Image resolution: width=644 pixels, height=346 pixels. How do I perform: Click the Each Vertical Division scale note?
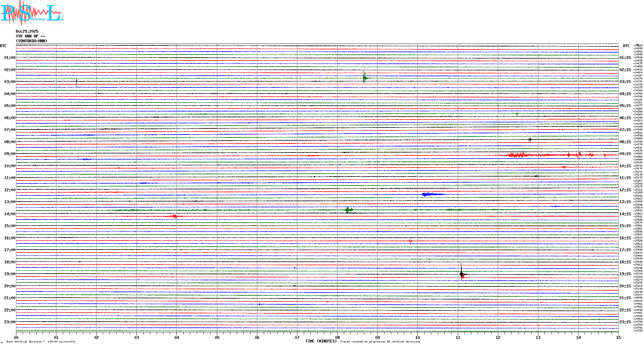coord(41,342)
